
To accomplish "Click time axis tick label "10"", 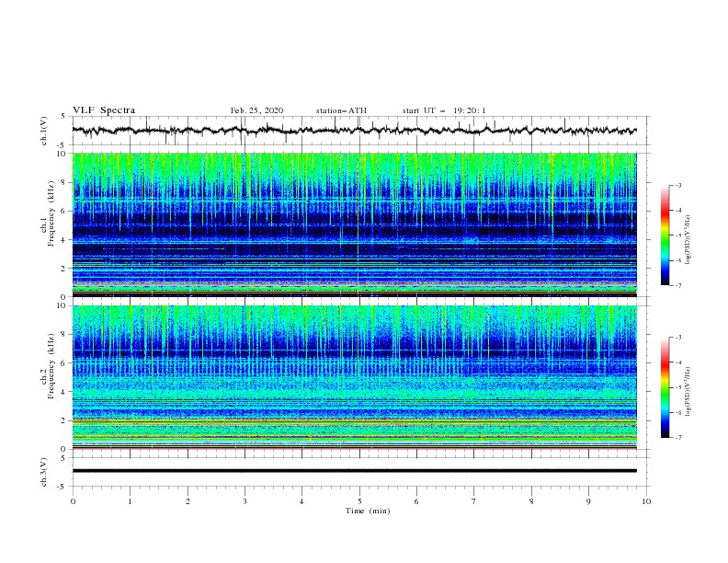I will pos(646,501).
